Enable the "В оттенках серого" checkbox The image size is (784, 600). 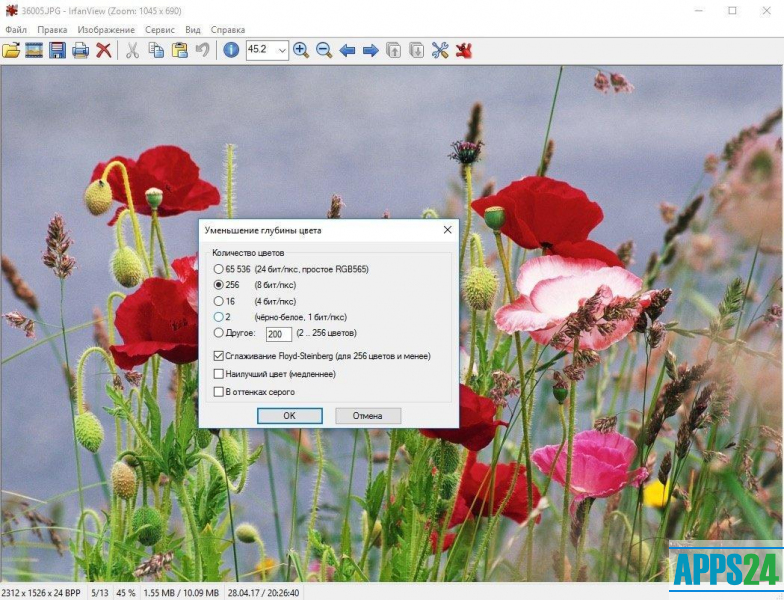pyautogui.click(x=219, y=392)
